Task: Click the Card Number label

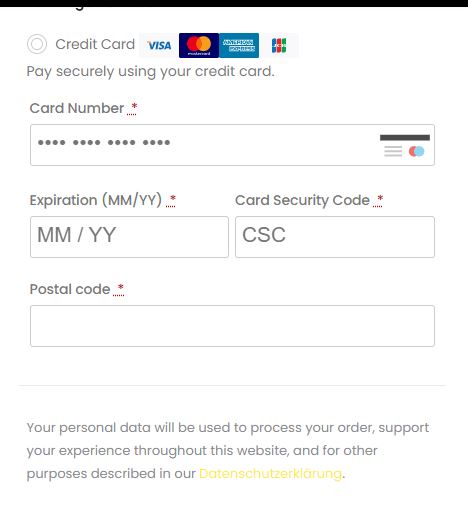Action: (x=77, y=108)
